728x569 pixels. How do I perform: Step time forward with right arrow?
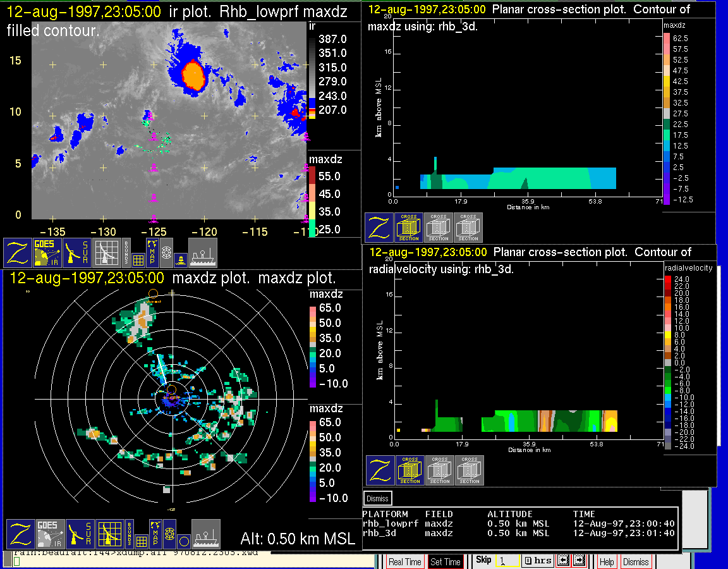tap(579, 561)
